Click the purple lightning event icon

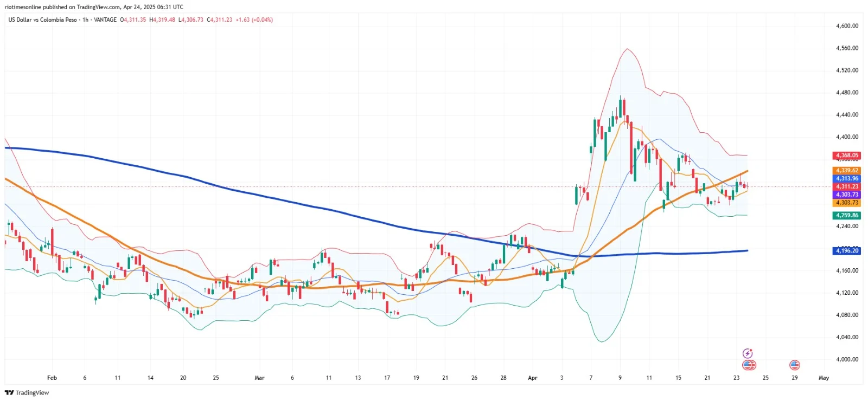(748, 353)
